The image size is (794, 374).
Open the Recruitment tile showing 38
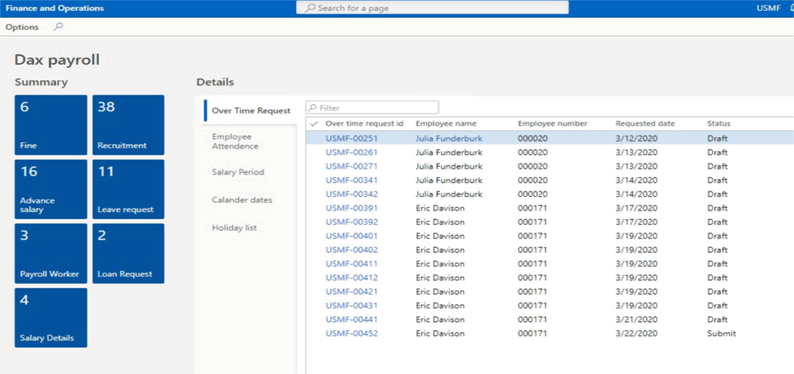point(128,125)
